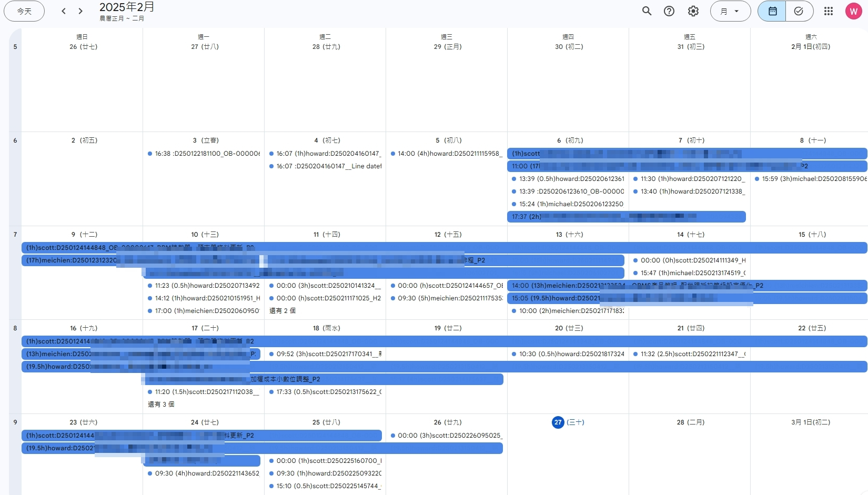
Task: Click the W account avatar
Action: [x=853, y=11]
